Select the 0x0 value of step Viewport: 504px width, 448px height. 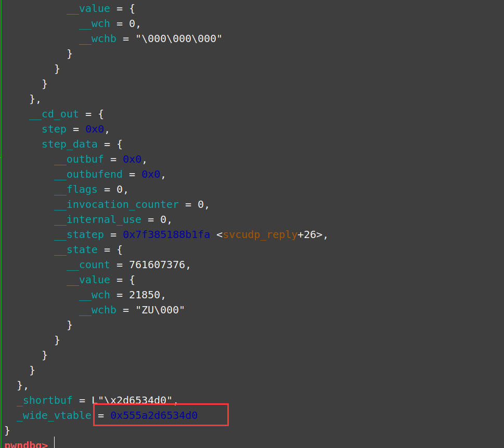coord(95,129)
